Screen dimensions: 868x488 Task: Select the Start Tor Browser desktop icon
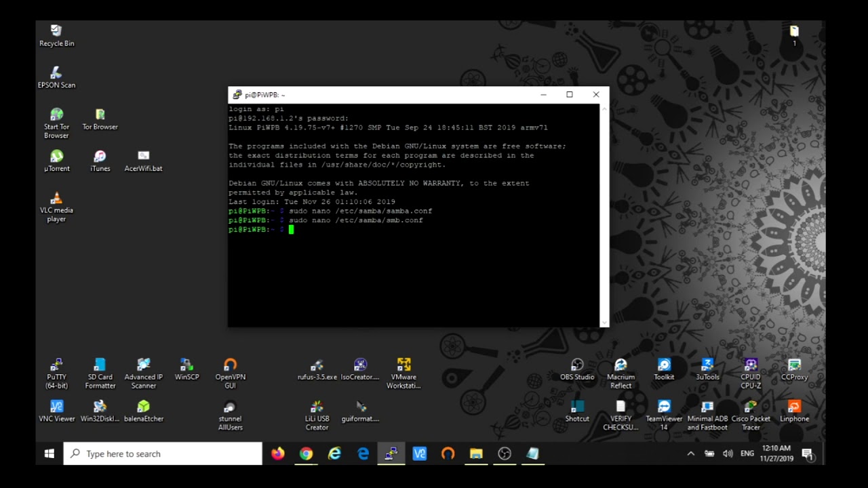click(x=56, y=123)
